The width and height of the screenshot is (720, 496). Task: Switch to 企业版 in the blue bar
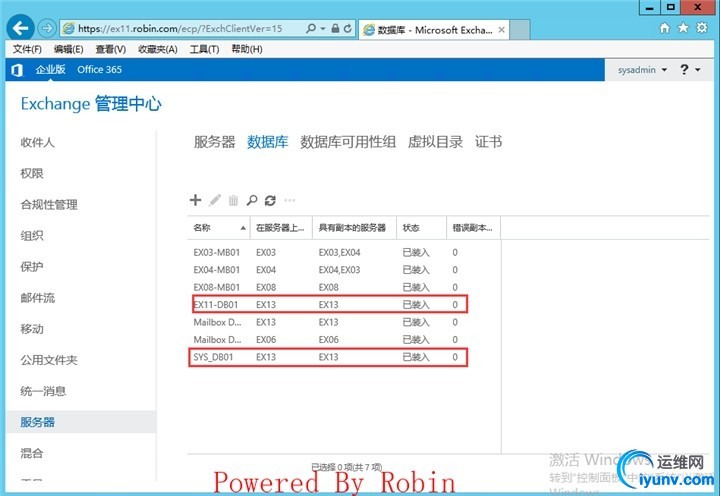51,70
